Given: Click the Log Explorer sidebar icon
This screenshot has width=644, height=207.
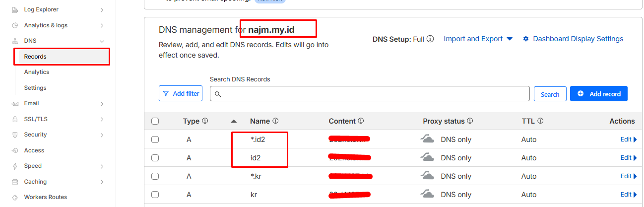Looking at the screenshot, I should point(15,9).
